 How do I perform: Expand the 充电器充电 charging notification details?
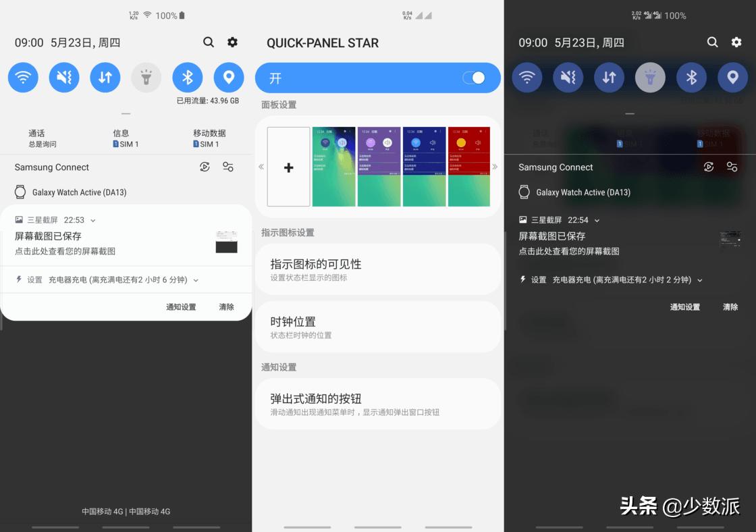pos(196,279)
